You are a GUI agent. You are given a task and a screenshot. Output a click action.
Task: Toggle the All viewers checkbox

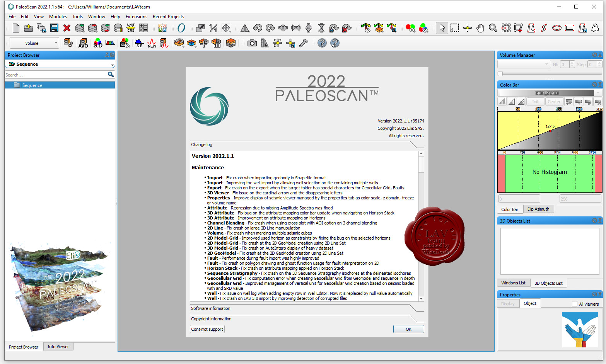pos(575,304)
